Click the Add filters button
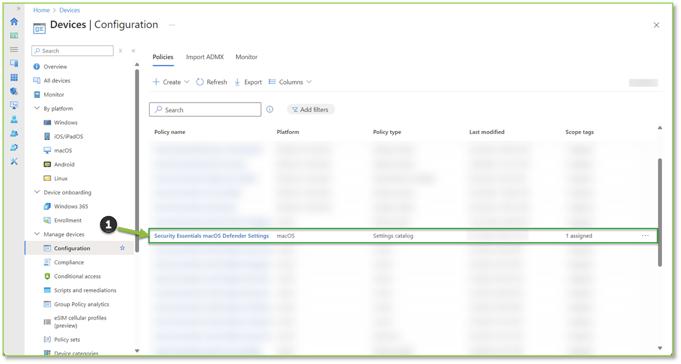 pyautogui.click(x=311, y=109)
